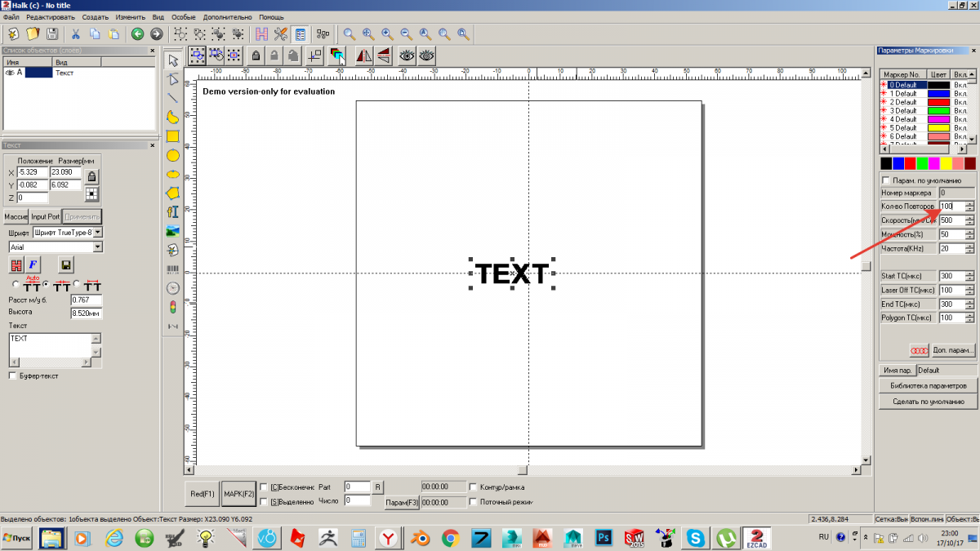Click the scissors cut icon
980x551 pixels.
point(75,34)
